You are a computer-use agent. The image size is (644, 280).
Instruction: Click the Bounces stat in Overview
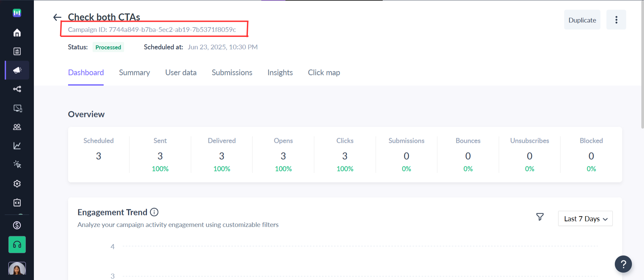point(468,154)
